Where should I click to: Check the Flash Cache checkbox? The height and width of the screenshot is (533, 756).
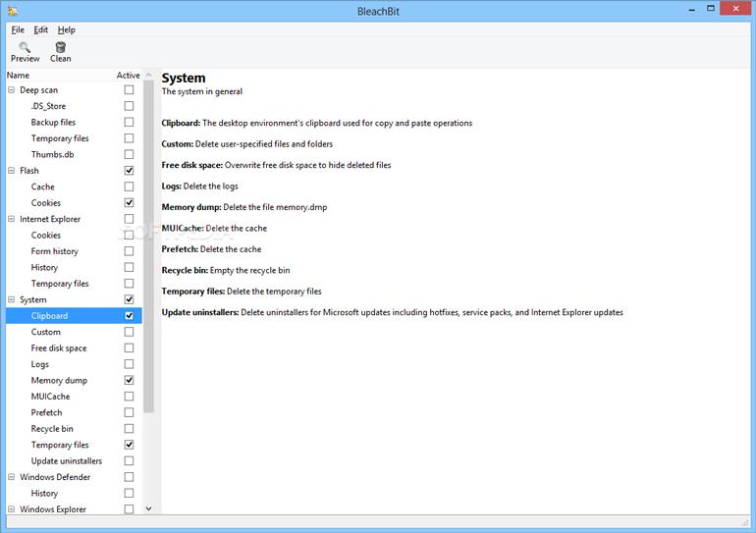click(x=129, y=187)
